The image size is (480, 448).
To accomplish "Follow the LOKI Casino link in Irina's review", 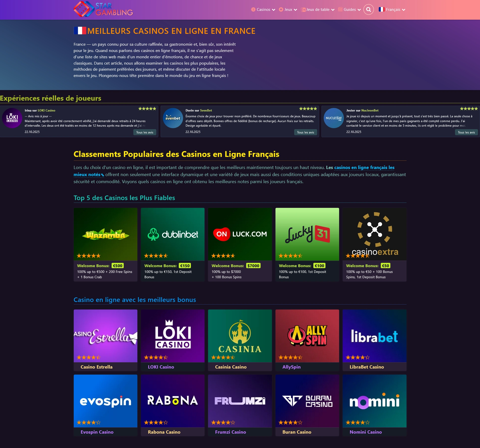I will 46,110.
